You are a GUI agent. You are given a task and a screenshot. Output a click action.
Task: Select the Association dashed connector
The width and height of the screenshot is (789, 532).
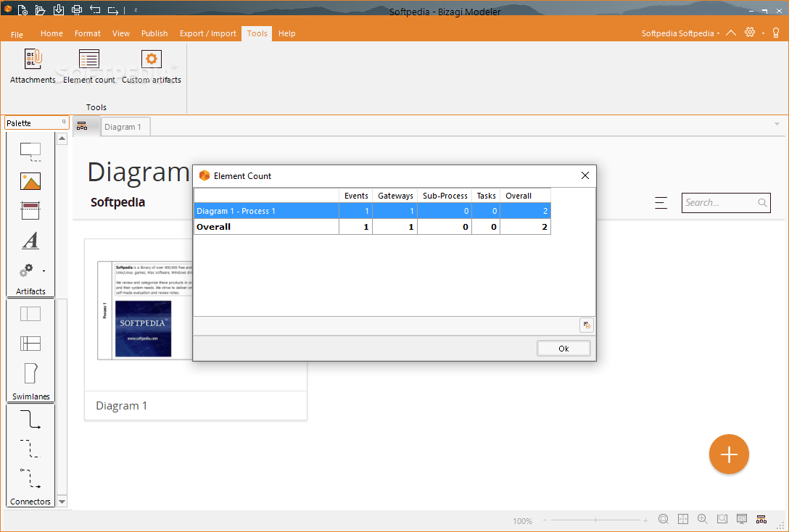pos(30,449)
